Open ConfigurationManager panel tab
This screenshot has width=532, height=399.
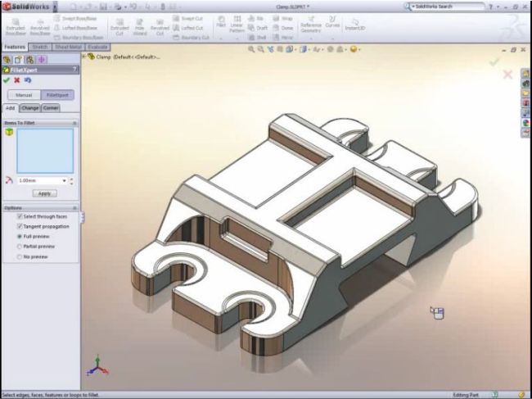click(29, 60)
